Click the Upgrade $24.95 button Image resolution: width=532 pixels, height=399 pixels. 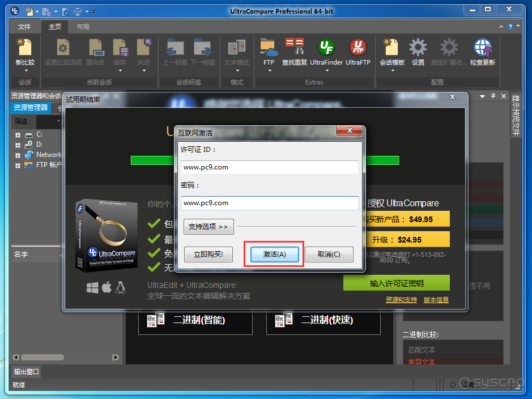408,240
